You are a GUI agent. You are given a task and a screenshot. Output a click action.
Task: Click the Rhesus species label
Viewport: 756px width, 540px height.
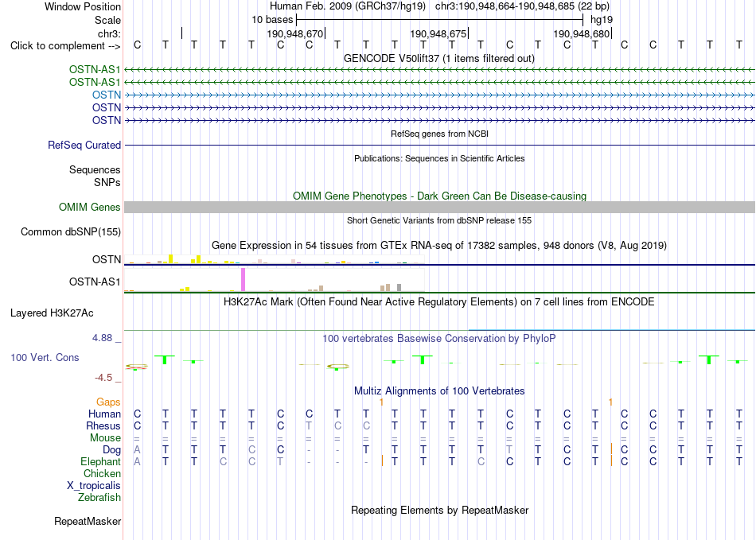(103, 425)
